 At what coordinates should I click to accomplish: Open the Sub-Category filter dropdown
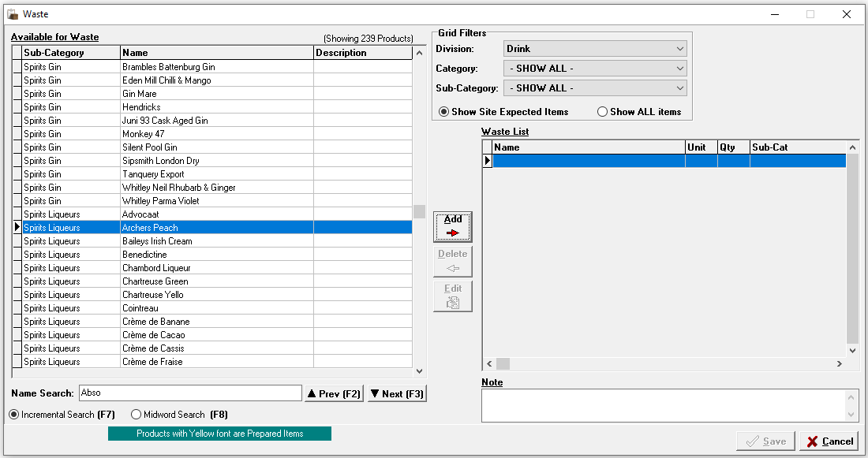[x=595, y=88]
